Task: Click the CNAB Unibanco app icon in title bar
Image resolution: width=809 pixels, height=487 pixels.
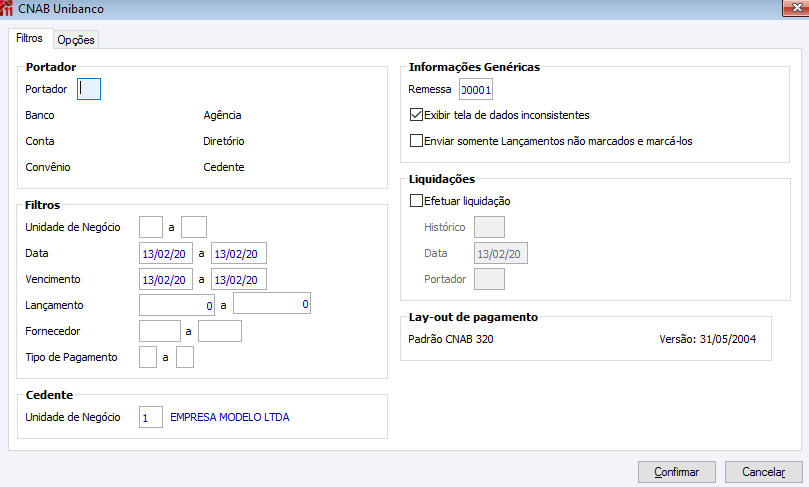Action: point(8,9)
